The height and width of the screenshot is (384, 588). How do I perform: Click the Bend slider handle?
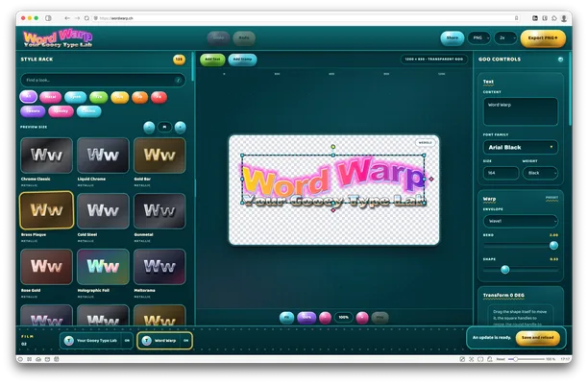(x=553, y=246)
